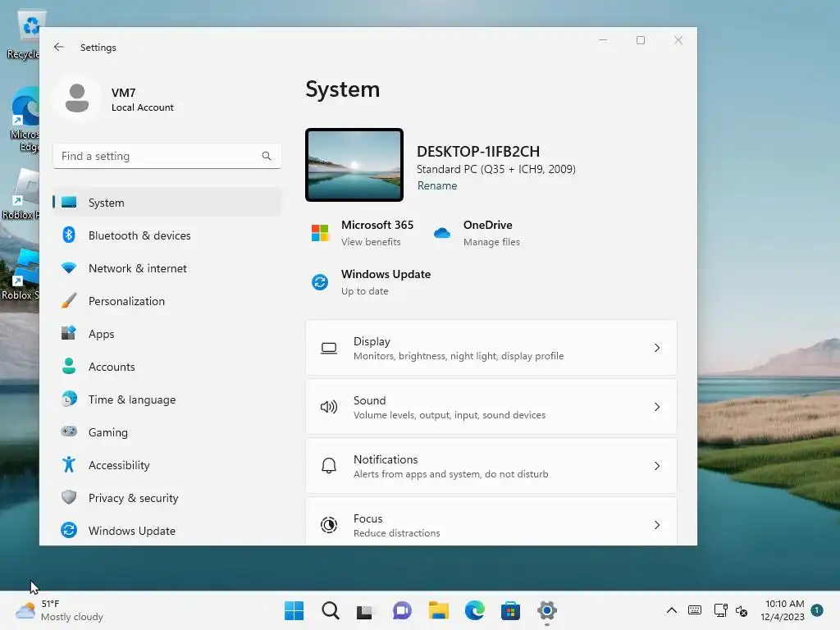Click the Privacy & security shield icon
The height and width of the screenshot is (630, 840).
69,497
